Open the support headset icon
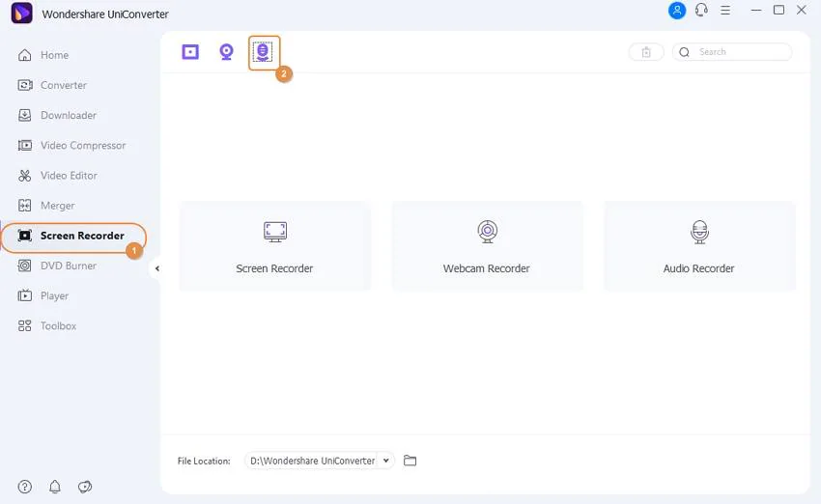The image size is (821, 504). pos(701,10)
